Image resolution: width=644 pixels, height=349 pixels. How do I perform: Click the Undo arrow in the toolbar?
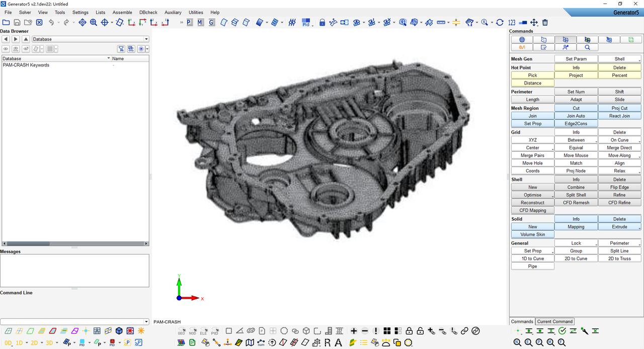(x=51, y=22)
